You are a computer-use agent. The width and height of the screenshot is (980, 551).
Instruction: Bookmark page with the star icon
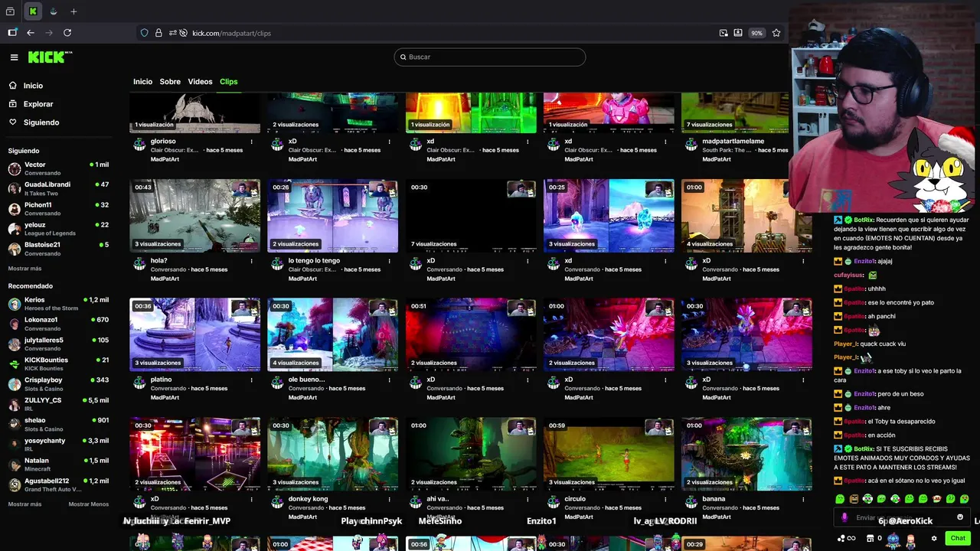[776, 33]
